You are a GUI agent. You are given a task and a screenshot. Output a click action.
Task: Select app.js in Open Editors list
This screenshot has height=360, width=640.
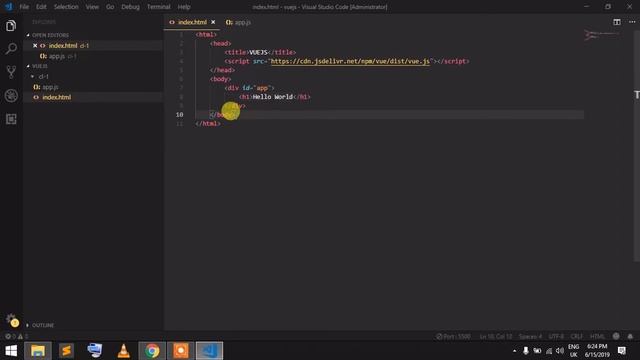point(56,56)
